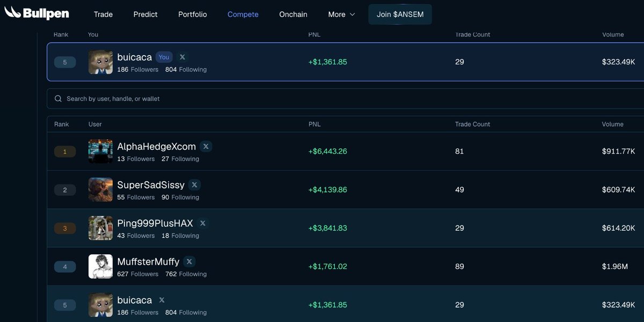Click PNL column header in leaderboard table

pos(314,124)
